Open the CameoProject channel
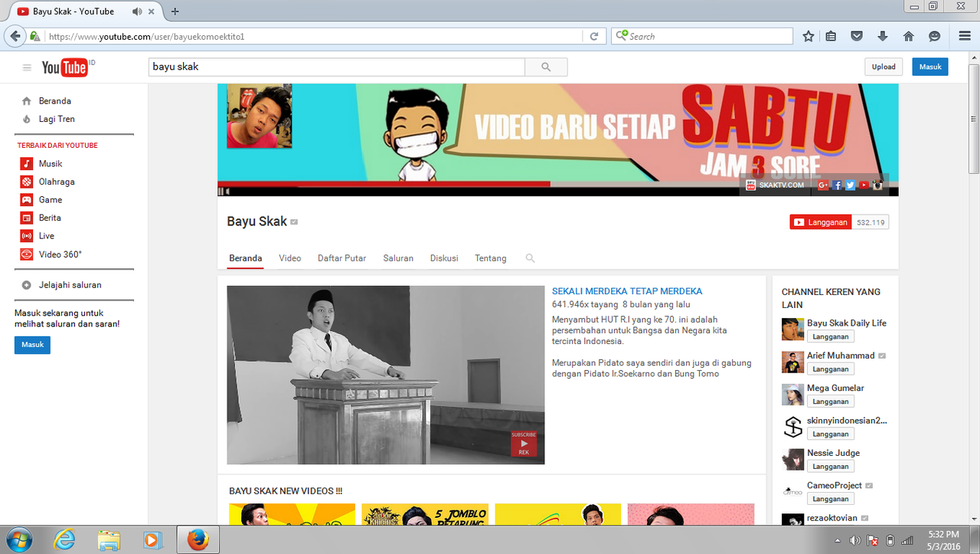The height and width of the screenshot is (554, 980). pyautogui.click(x=835, y=486)
